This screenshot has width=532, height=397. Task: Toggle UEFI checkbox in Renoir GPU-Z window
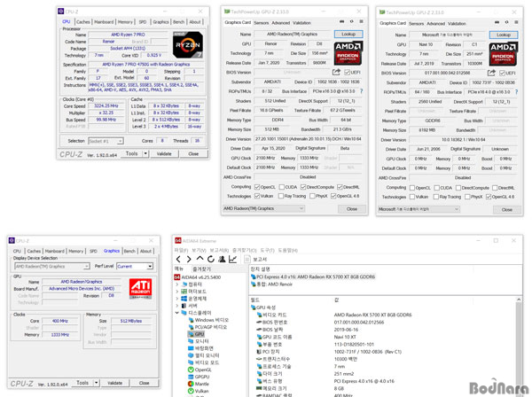point(347,72)
